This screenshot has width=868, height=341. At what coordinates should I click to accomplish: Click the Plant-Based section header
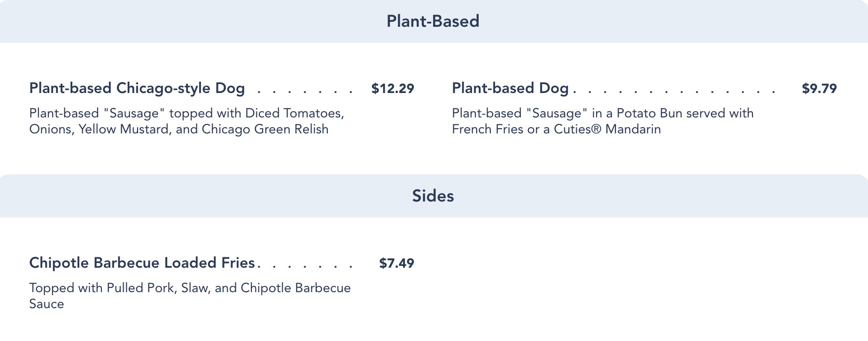pyautogui.click(x=433, y=21)
